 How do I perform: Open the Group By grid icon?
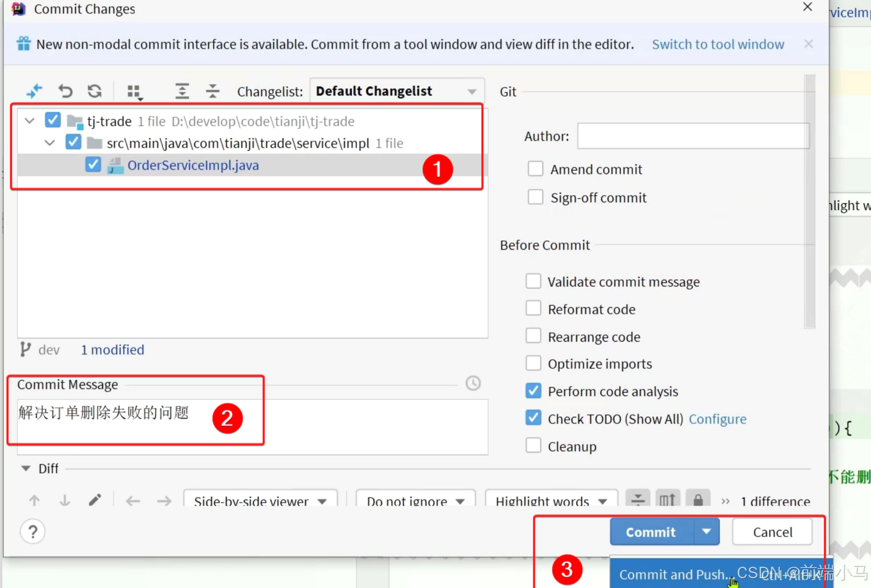tap(134, 92)
